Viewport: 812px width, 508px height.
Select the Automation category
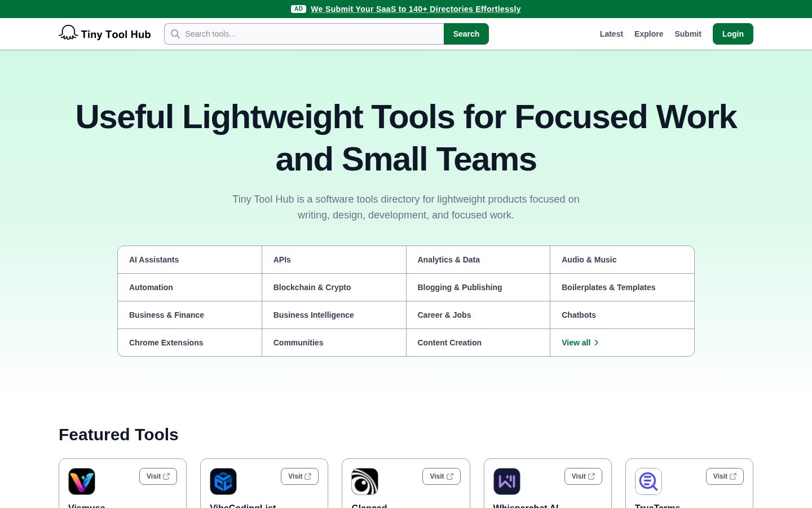point(189,287)
